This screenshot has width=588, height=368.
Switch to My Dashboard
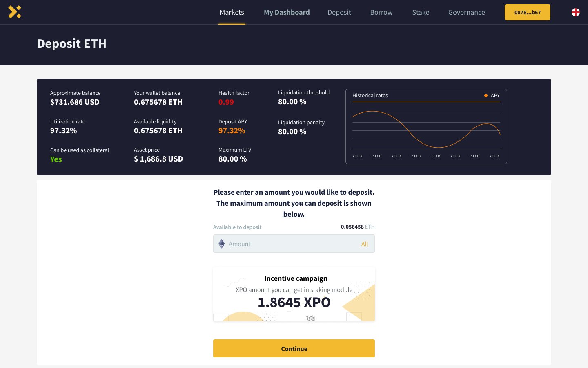coord(287,12)
